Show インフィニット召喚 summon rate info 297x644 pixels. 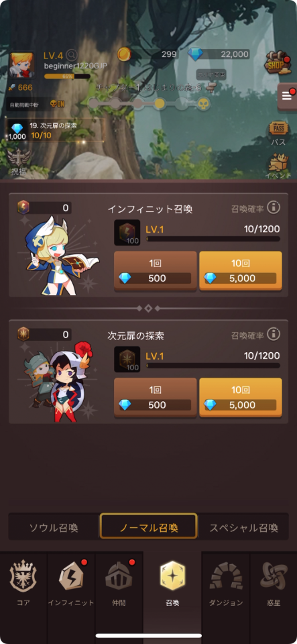[274, 208]
